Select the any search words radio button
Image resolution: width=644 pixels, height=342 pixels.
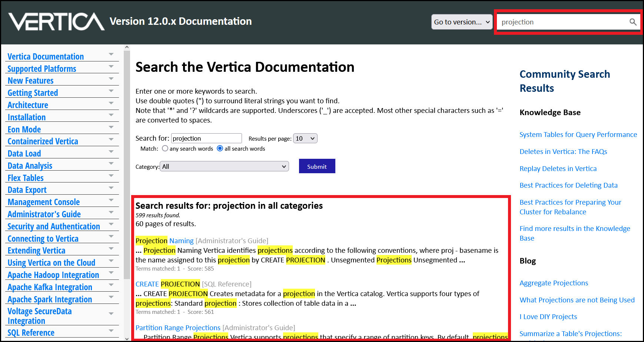click(x=165, y=148)
